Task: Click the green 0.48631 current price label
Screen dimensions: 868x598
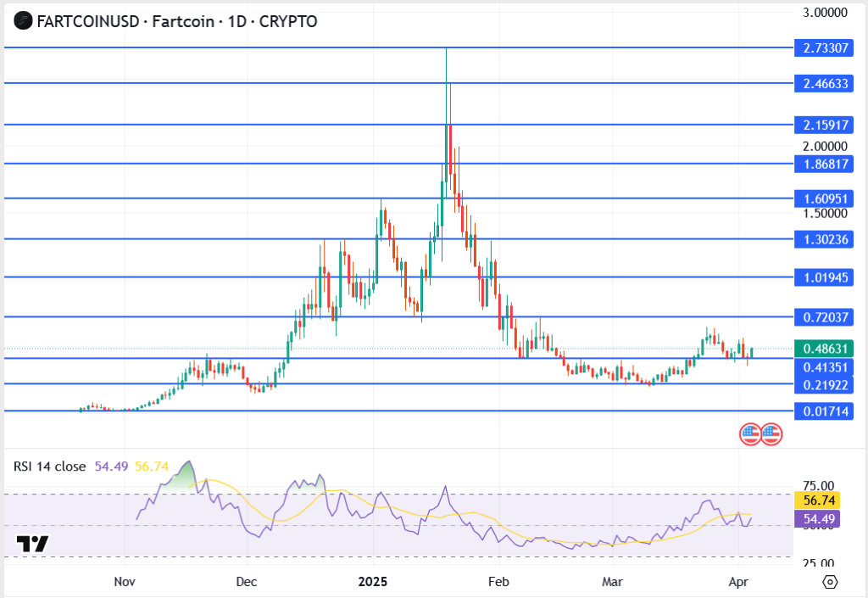Action: [x=825, y=349]
